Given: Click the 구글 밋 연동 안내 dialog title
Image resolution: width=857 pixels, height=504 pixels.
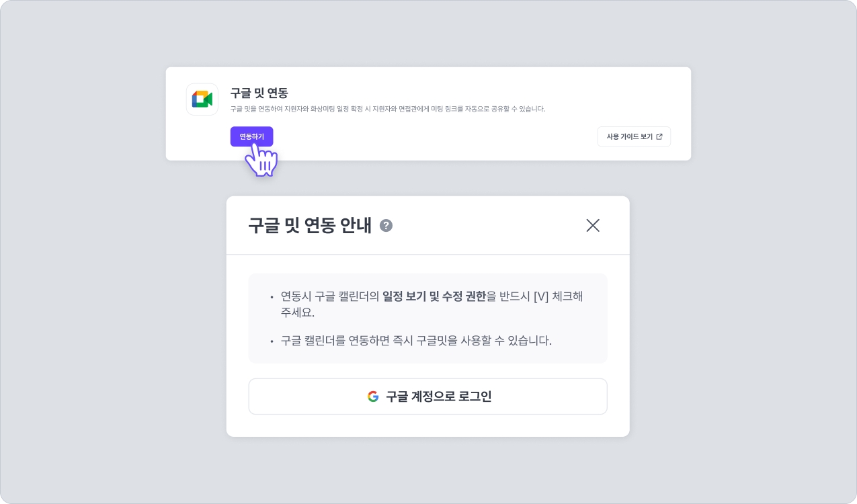Looking at the screenshot, I should (x=309, y=226).
